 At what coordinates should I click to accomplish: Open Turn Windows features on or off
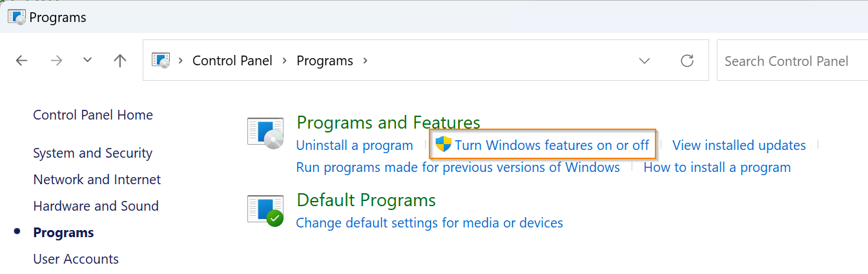click(x=552, y=145)
